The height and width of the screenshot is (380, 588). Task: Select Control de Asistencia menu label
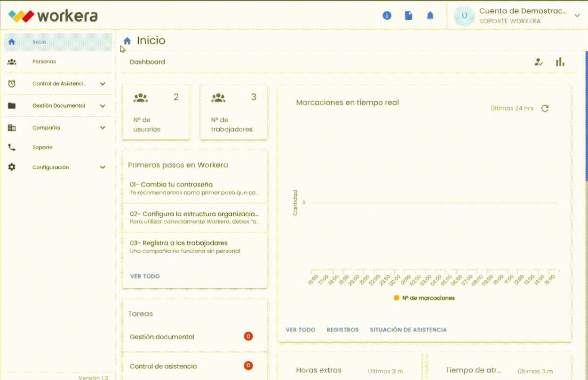coord(59,84)
